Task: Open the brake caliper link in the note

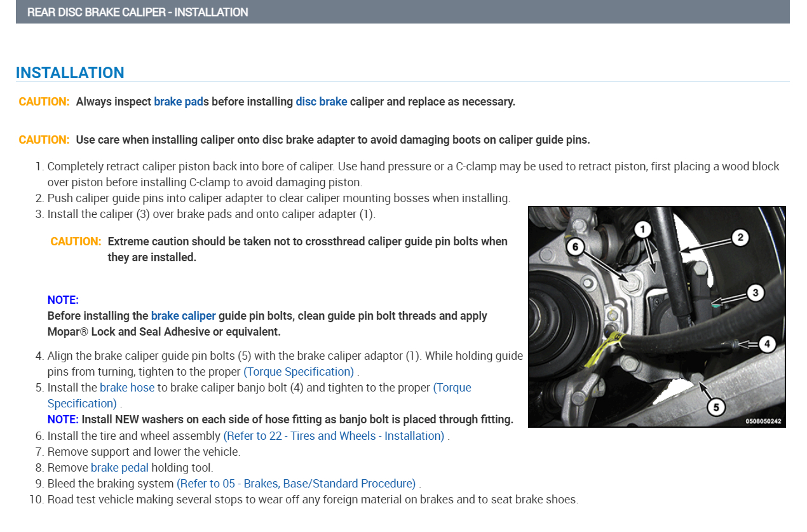Action: coord(183,316)
